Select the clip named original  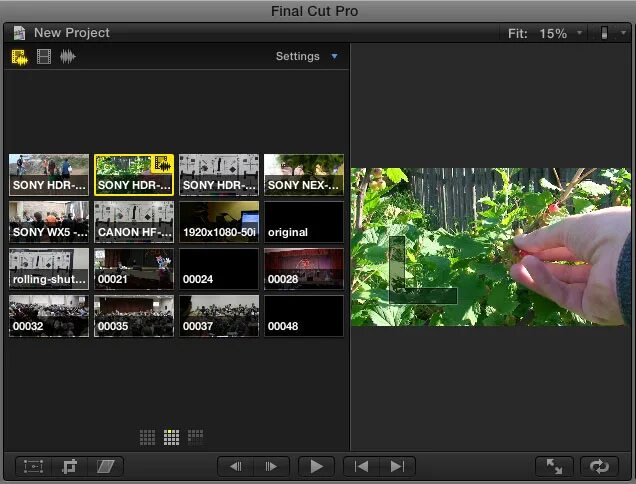click(304, 222)
